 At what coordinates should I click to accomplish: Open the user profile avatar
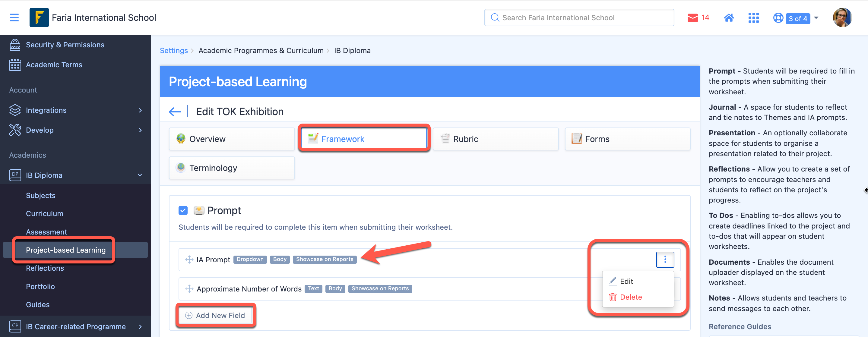(842, 17)
